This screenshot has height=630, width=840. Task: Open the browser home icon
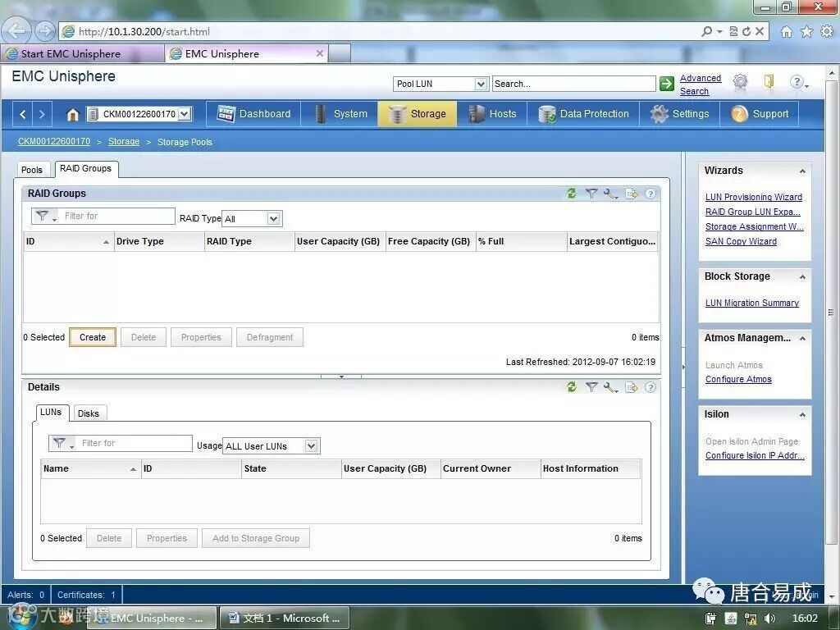786,32
